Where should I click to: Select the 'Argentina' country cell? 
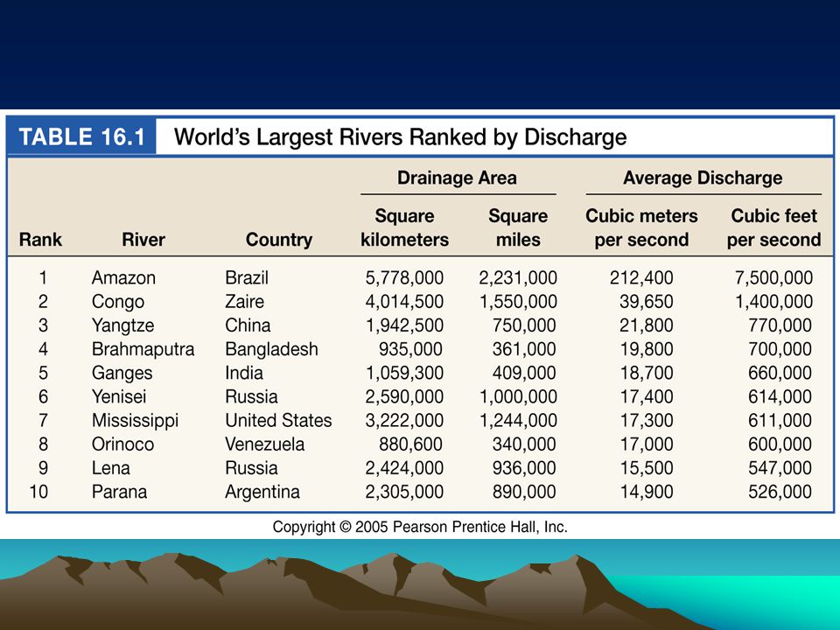point(262,493)
